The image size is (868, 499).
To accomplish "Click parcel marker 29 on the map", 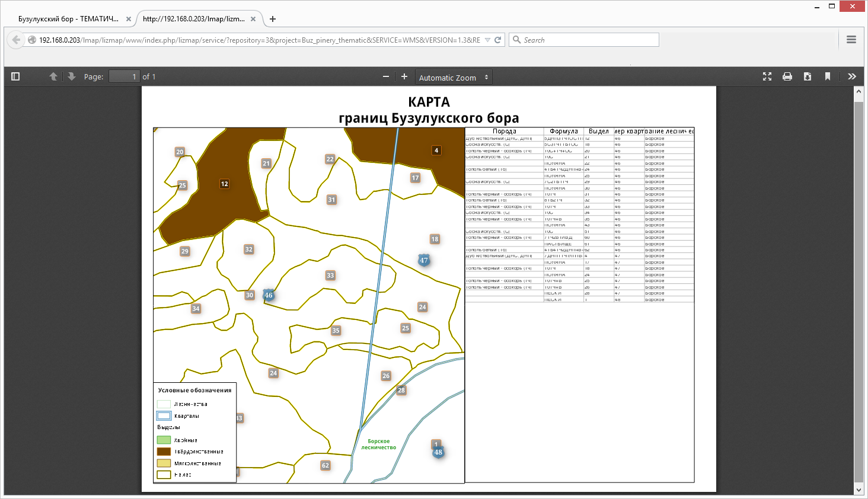I will pos(185,251).
